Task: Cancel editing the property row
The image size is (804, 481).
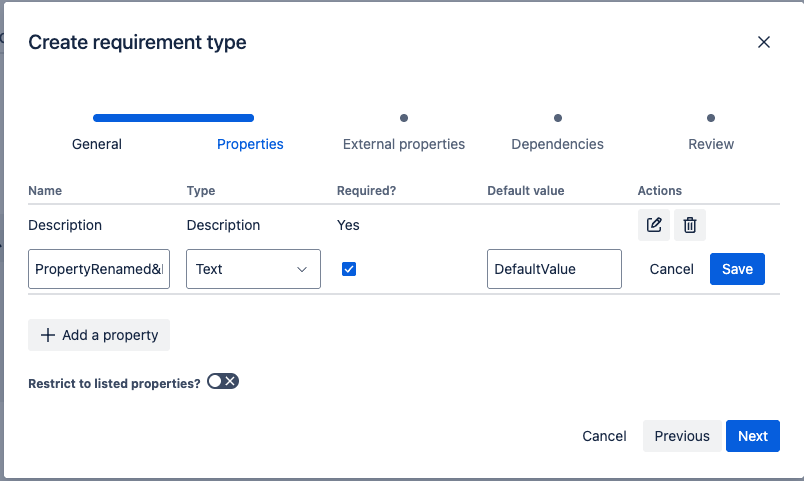Action: 671,269
